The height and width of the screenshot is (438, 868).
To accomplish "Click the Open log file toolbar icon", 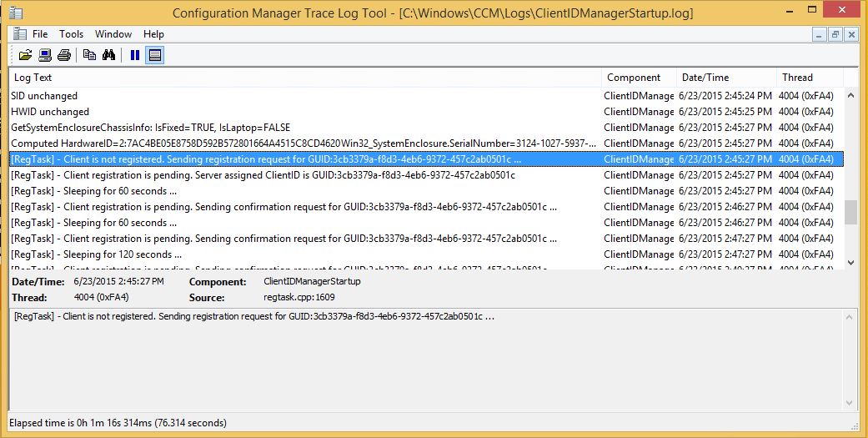I will tap(25, 55).
